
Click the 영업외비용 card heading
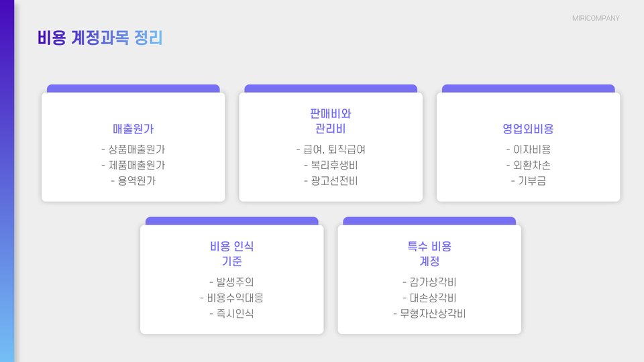(528, 129)
